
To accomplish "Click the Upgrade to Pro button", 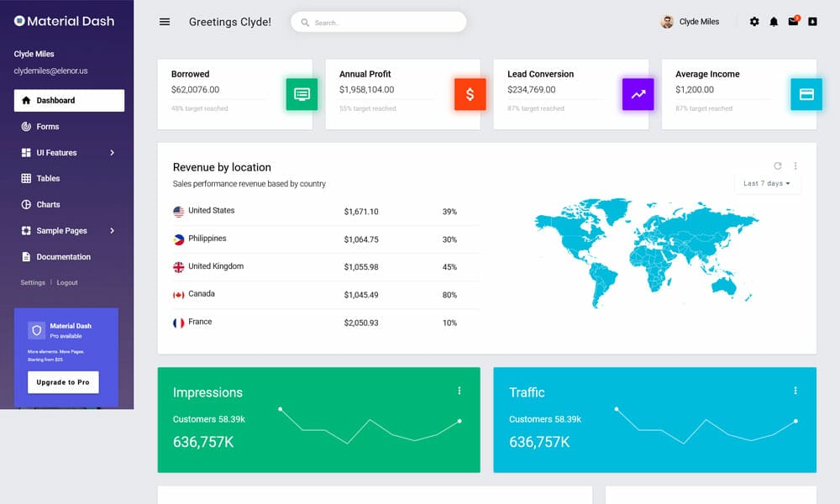I will coord(63,382).
